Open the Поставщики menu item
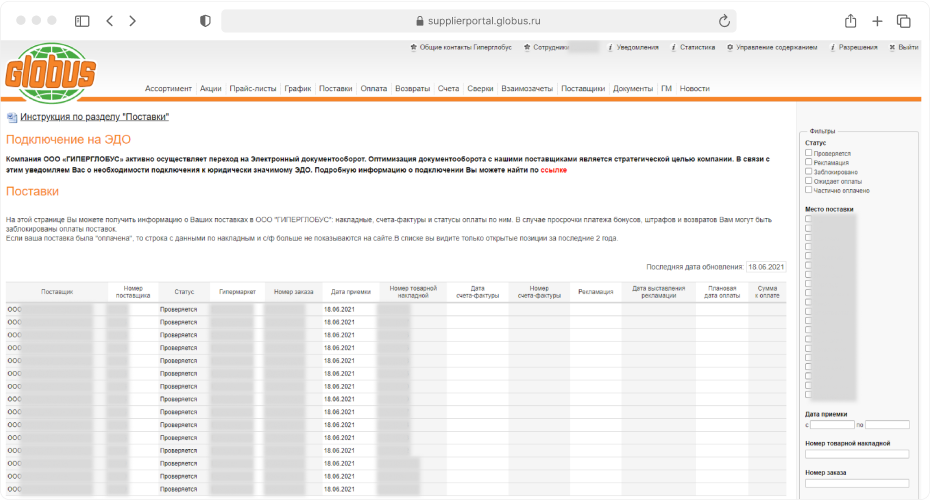930x500 pixels. [583, 88]
